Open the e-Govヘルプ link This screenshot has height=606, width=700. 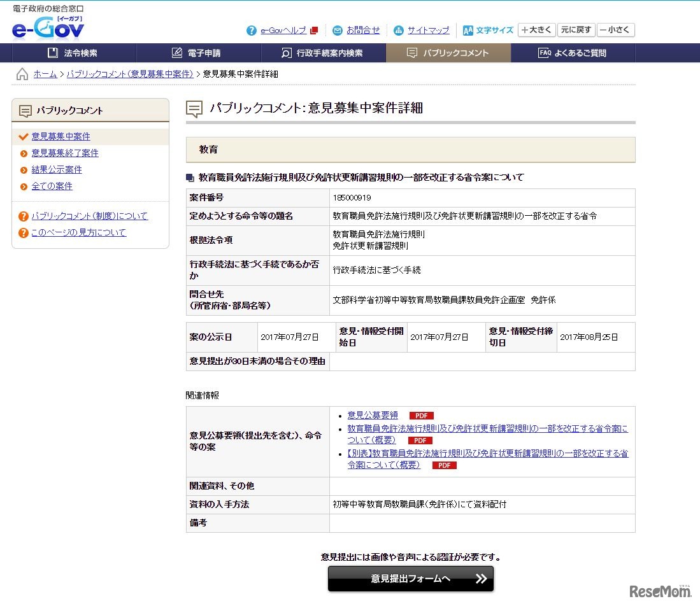pyautogui.click(x=283, y=31)
